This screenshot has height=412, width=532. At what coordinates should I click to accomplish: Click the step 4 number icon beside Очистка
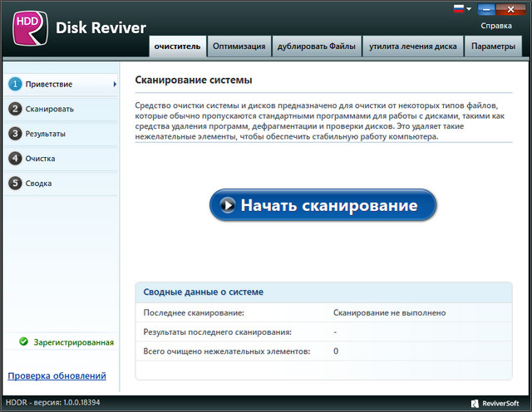click(14, 159)
